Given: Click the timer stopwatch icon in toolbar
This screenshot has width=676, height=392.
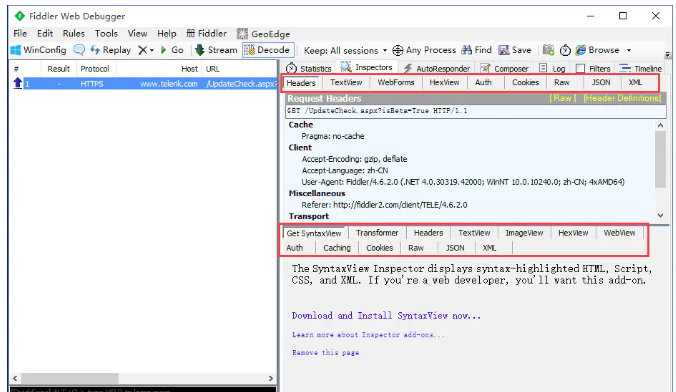Looking at the screenshot, I should 565,50.
